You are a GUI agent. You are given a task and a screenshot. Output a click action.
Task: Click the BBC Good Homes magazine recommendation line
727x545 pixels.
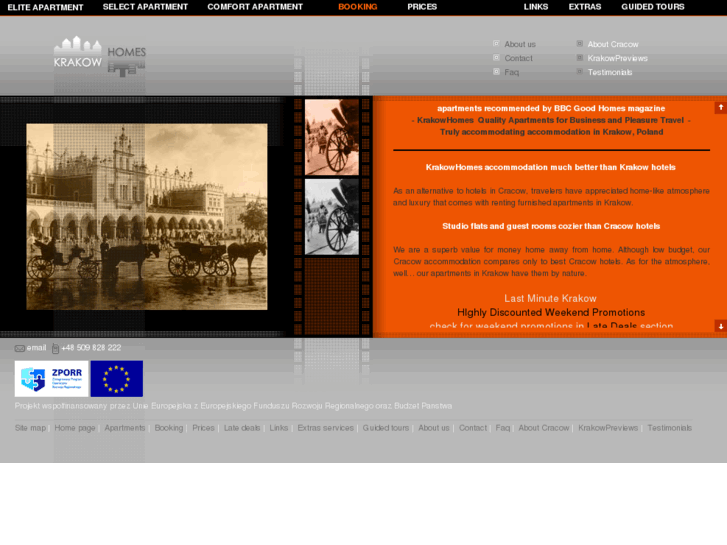click(x=551, y=109)
